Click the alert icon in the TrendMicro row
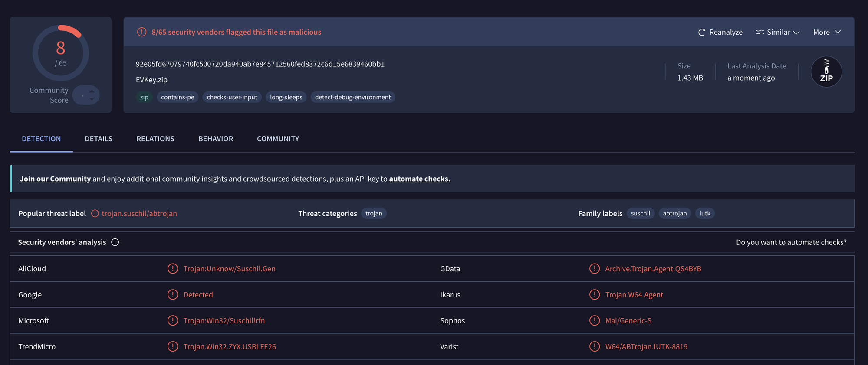The image size is (868, 365). point(173,347)
